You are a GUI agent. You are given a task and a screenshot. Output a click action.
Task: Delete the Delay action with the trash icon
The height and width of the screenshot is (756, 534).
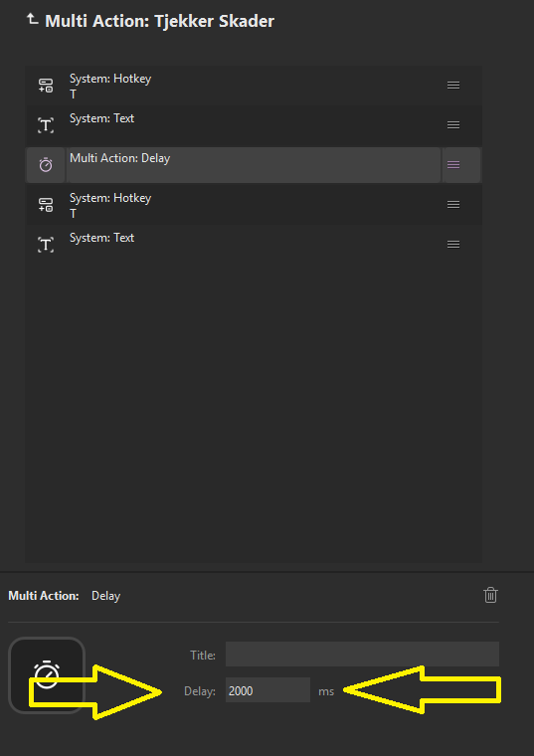(490, 595)
